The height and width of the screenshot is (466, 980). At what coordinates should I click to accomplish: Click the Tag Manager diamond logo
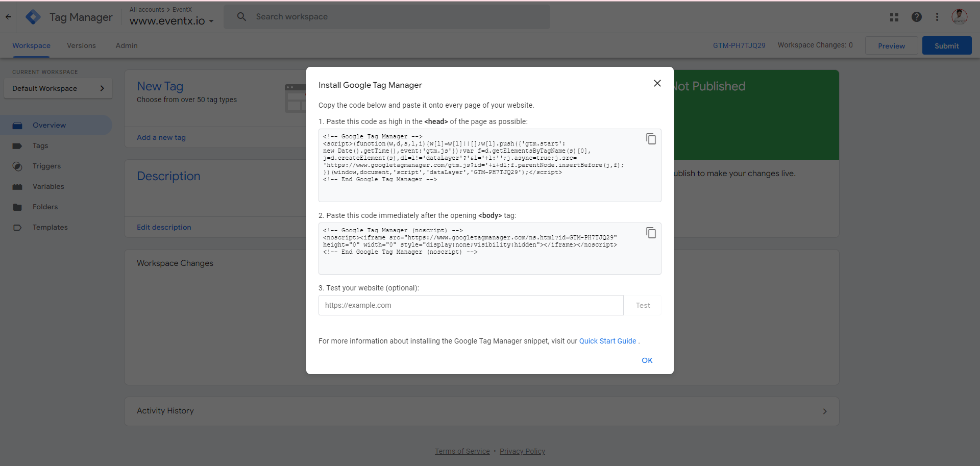coord(33,17)
